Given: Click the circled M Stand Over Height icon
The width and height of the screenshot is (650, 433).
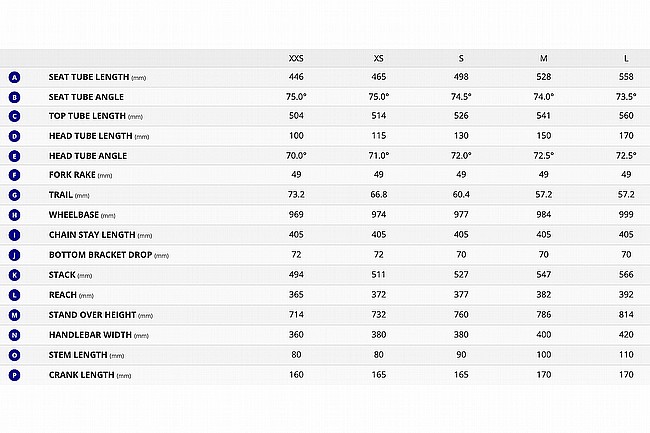Looking at the screenshot, I should pos(15,315).
